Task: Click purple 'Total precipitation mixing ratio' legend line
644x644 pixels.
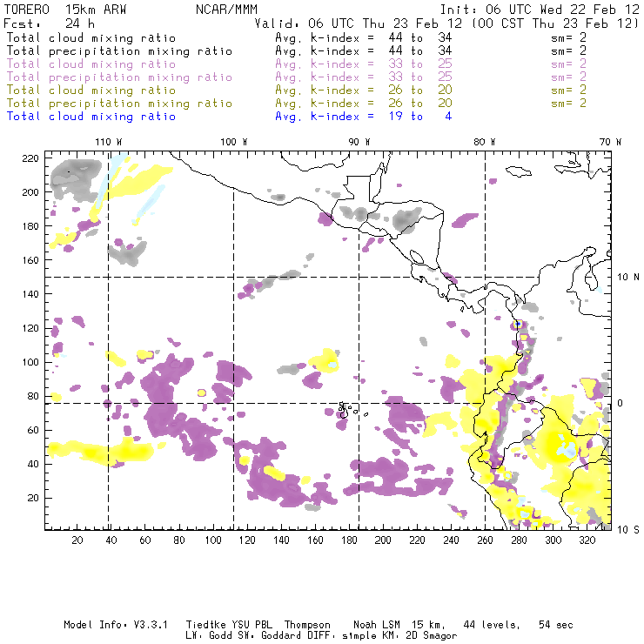Action: (119, 77)
